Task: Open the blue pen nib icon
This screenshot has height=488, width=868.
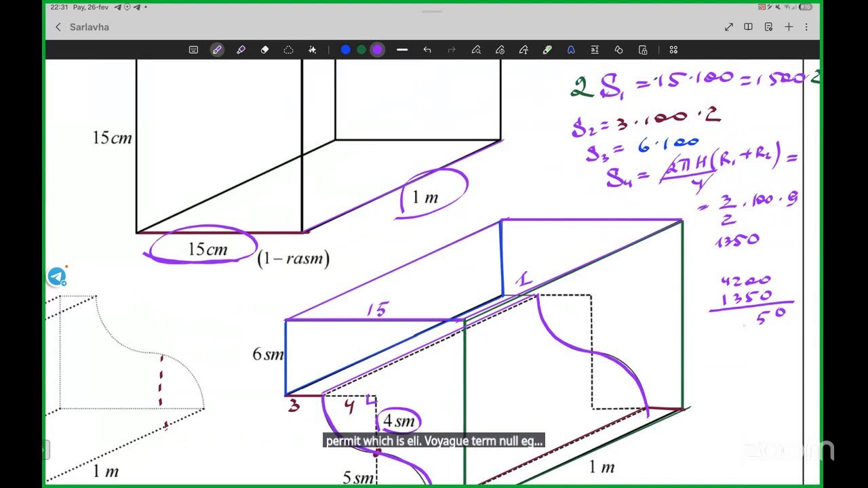Action: (571, 49)
